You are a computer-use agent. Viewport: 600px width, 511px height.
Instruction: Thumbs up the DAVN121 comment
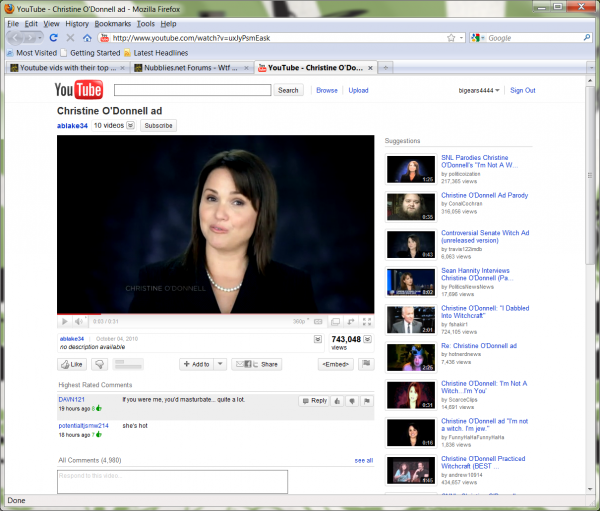point(337,400)
